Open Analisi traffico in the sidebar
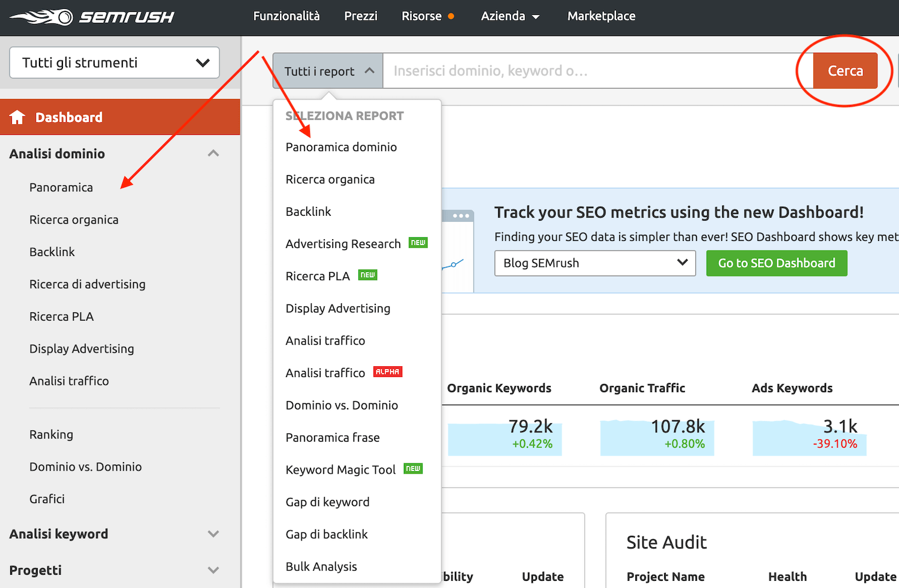 pos(69,381)
